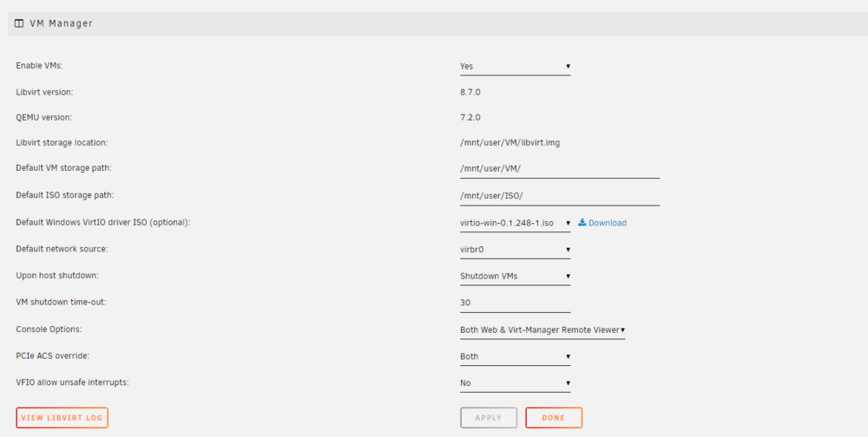Click the Console Options label

(49, 329)
